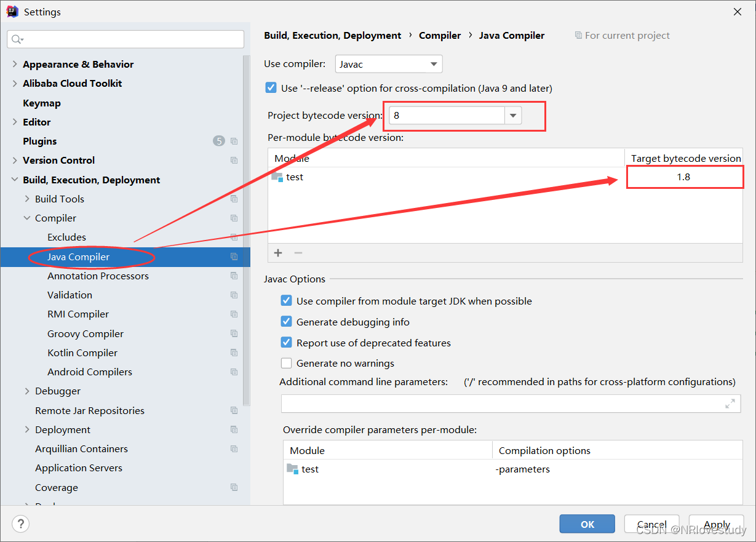Select Kotlin Compiler in settings tree
Image resolution: width=756 pixels, height=542 pixels.
click(x=82, y=353)
